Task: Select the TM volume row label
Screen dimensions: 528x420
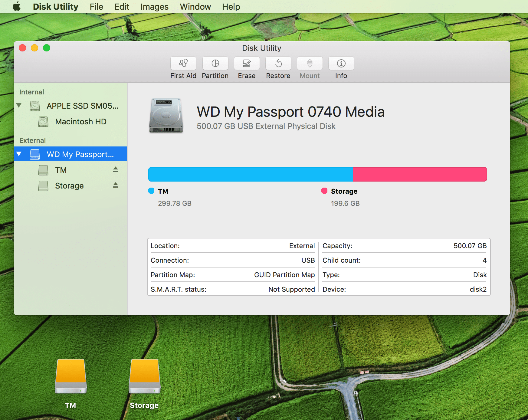Action: click(61, 170)
